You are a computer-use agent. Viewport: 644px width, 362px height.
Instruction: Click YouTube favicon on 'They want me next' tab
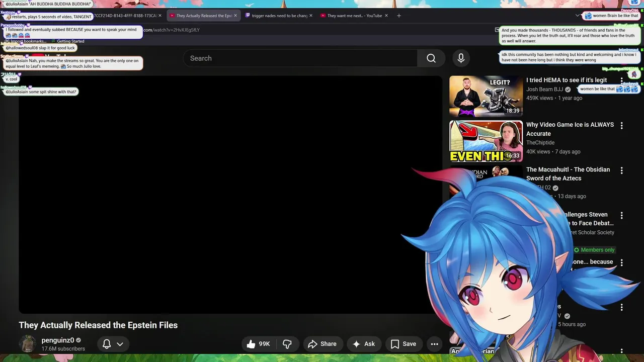323,16
